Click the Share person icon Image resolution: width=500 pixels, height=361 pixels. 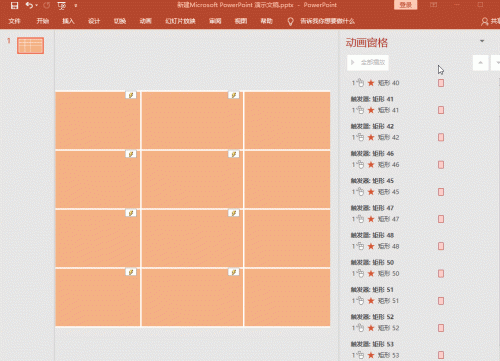(485, 22)
